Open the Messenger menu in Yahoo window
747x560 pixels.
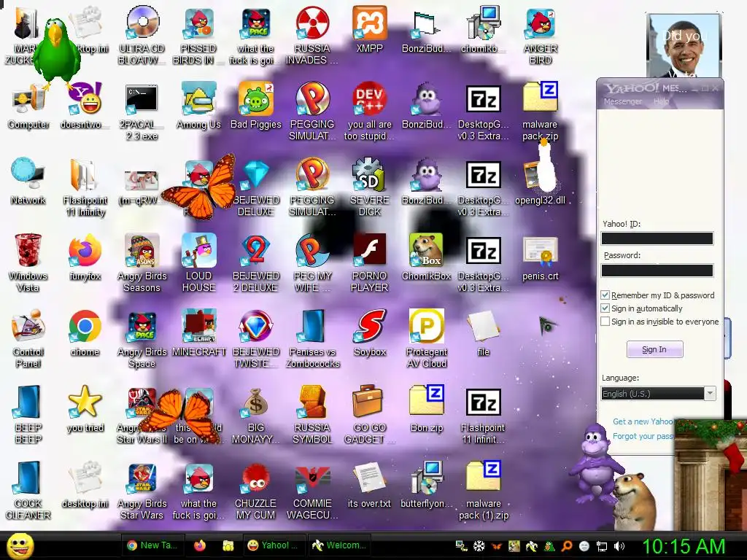[x=623, y=101]
